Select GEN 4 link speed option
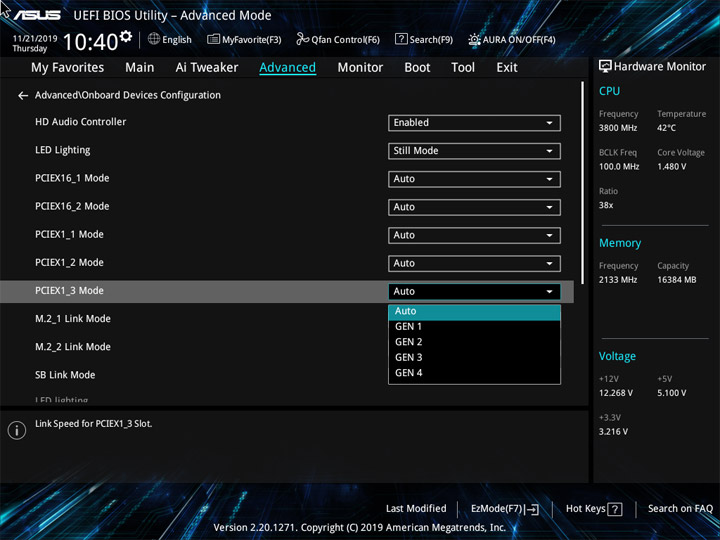Viewport: 720px width, 540px height. (474, 373)
